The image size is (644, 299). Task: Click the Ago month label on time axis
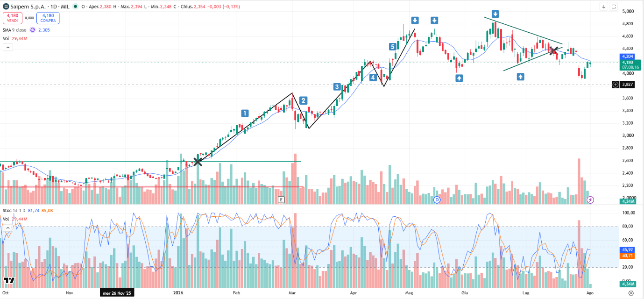[x=590, y=293]
